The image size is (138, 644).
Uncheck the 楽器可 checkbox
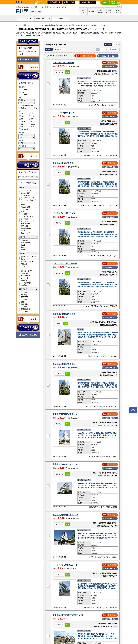pyautogui.click(x=20, y=302)
